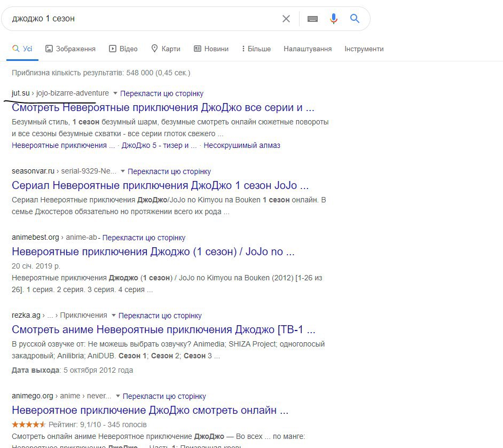Open 'Смотреть аниме Невероятные приключения Джоджо [ТВ-1' result
503x448 pixels.
coord(163,329)
